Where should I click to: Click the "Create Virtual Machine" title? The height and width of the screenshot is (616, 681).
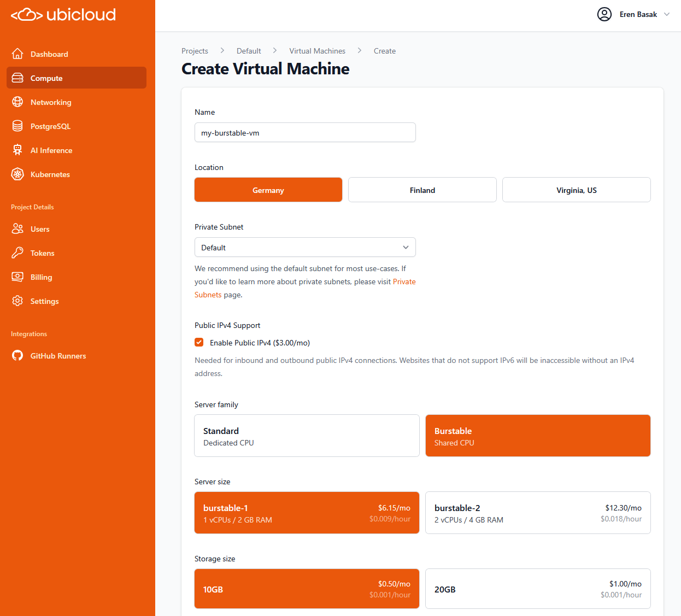pyautogui.click(x=266, y=69)
